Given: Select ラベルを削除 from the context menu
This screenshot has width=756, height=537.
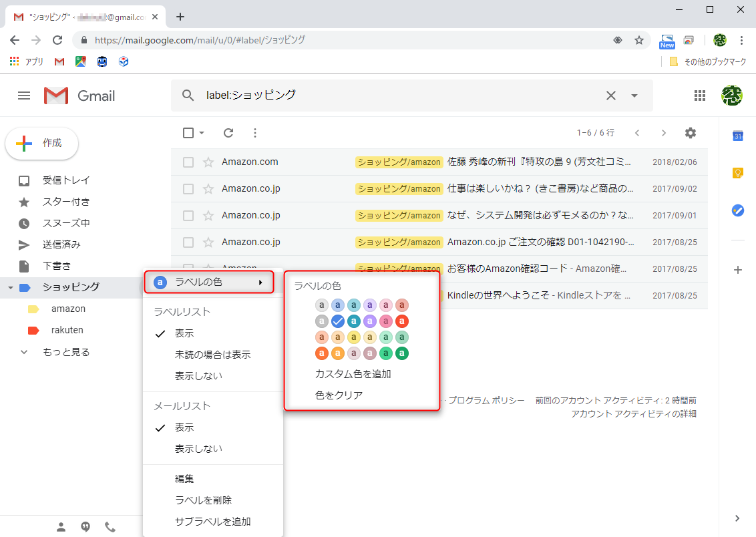Looking at the screenshot, I should (203, 500).
